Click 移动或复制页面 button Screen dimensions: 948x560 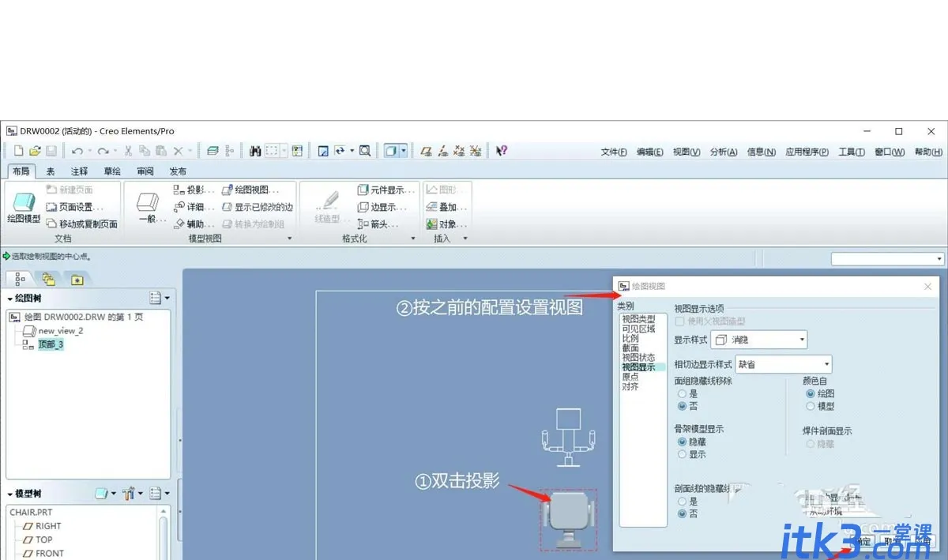tap(82, 224)
